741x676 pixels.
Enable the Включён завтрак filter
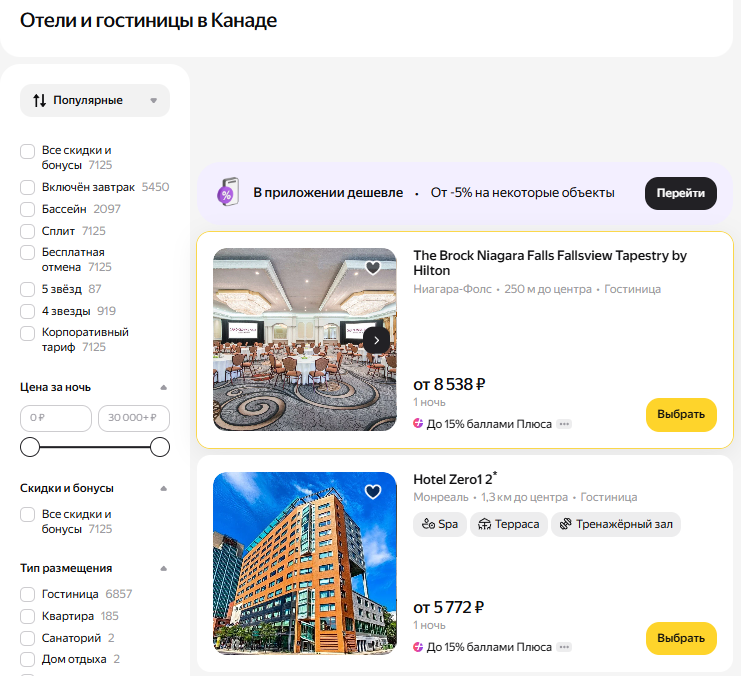tap(28, 187)
